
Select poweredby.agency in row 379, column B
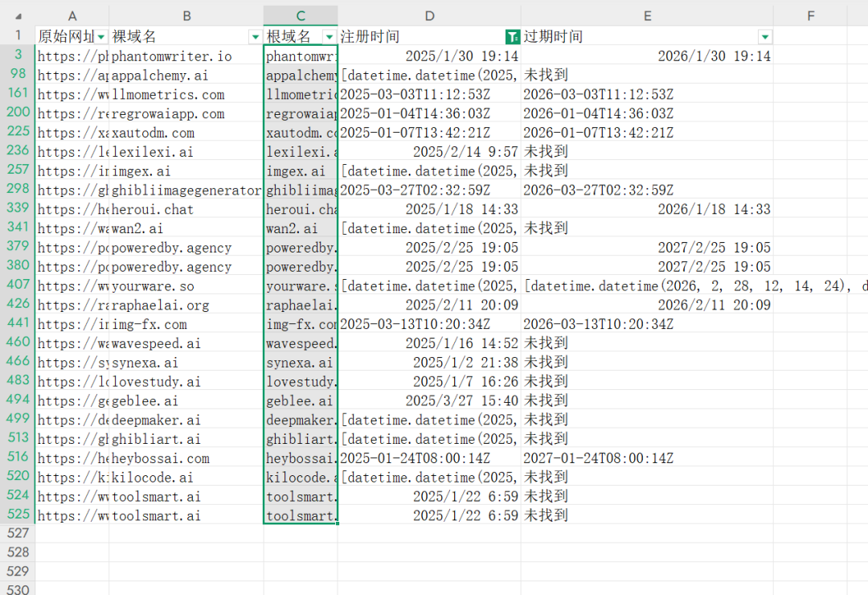pos(186,247)
